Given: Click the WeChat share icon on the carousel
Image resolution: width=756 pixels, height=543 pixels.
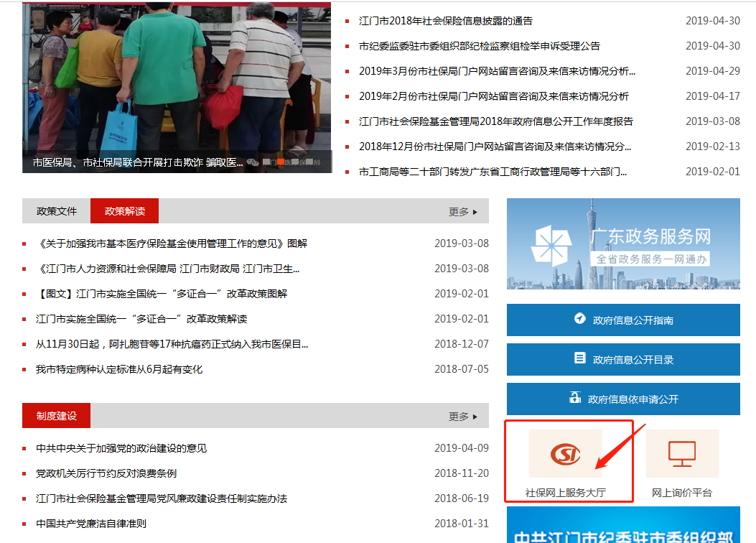Looking at the screenshot, I should tap(253, 162).
